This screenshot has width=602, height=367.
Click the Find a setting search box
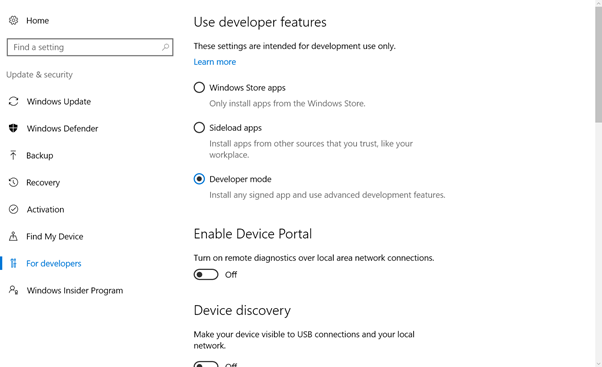[90, 47]
